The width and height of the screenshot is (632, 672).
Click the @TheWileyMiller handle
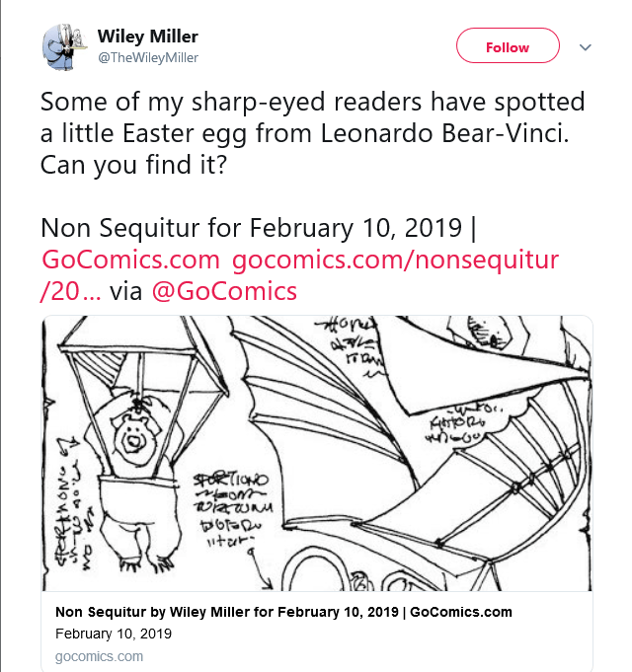point(147,58)
